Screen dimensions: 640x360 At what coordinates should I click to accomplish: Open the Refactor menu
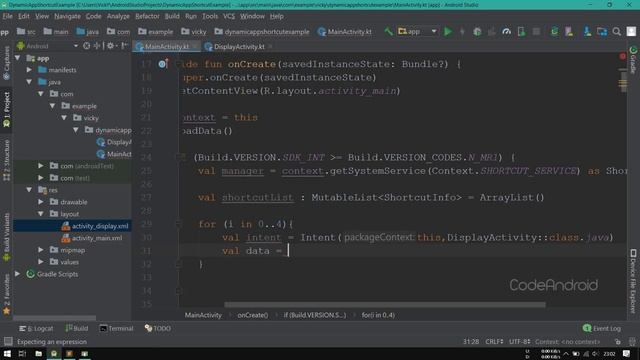(x=147, y=16)
